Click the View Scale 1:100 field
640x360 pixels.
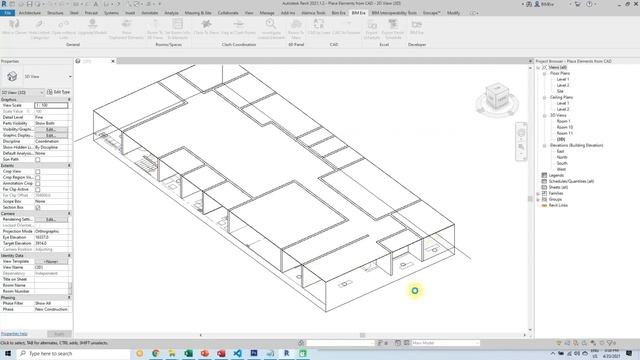51,105
